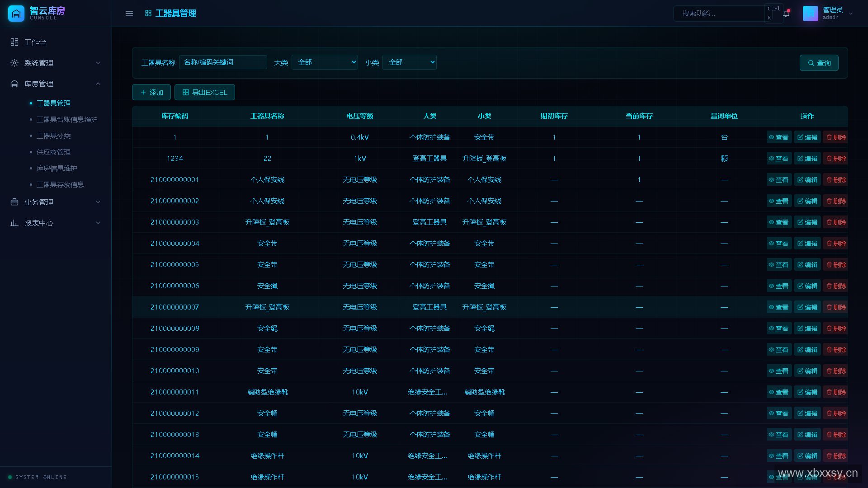Open 工器具分类 submenu item
The image size is (868, 488).
(x=53, y=136)
